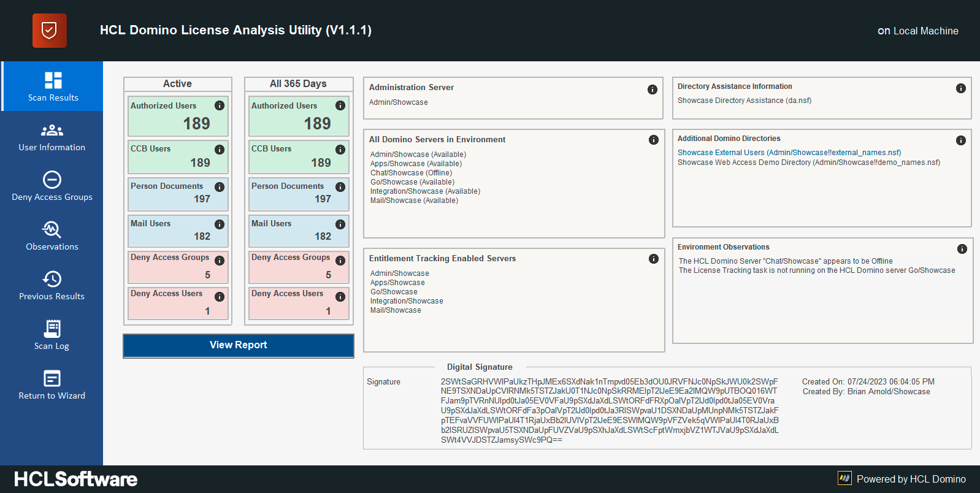
Task: Select Integration/Showcase in Entitlement Tracking list
Action: 407,301
